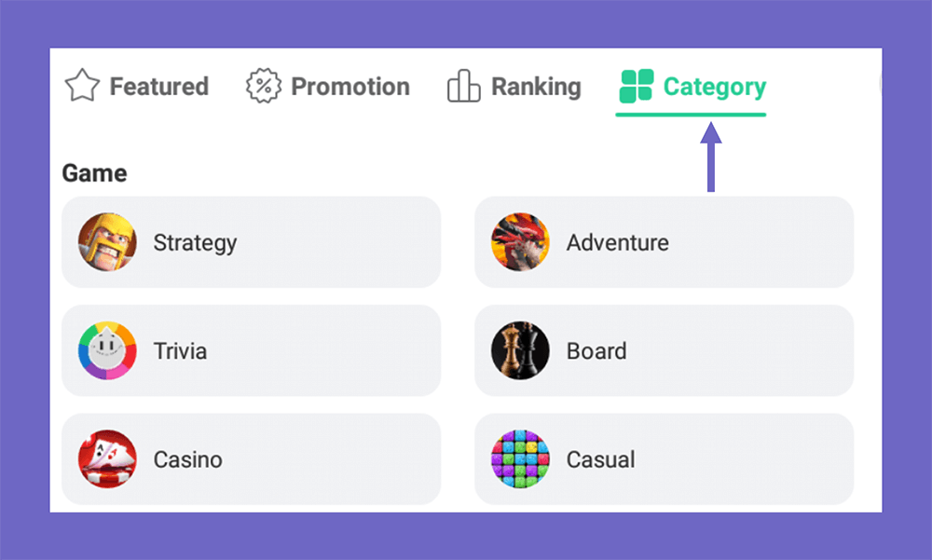Click the Featured star icon
Image resolution: width=932 pixels, height=560 pixels.
pyautogui.click(x=82, y=86)
